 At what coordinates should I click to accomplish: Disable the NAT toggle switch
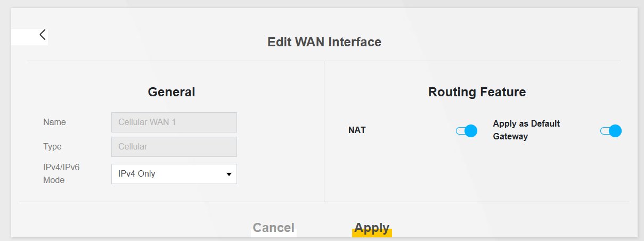coord(467,131)
